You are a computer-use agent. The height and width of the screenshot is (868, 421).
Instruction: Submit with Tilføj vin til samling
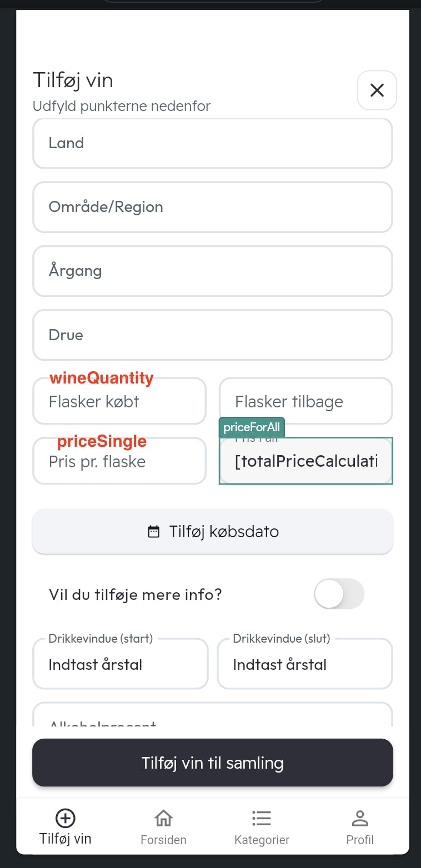[x=213, y=763]
